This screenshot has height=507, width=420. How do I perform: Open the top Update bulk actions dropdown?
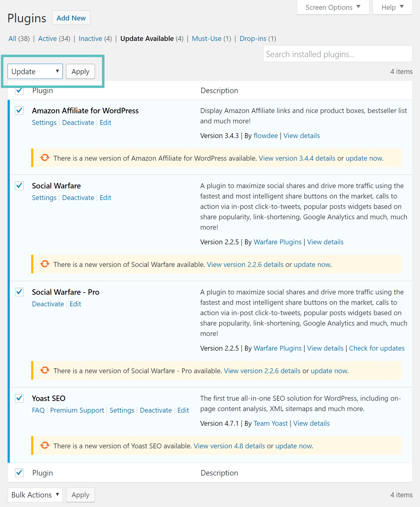[35, 71]
